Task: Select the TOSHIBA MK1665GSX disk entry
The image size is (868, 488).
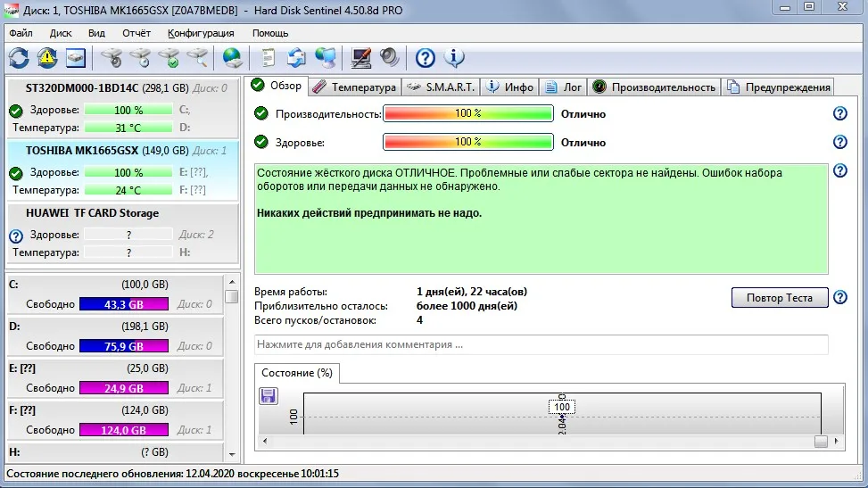Action: coord(122,170)
